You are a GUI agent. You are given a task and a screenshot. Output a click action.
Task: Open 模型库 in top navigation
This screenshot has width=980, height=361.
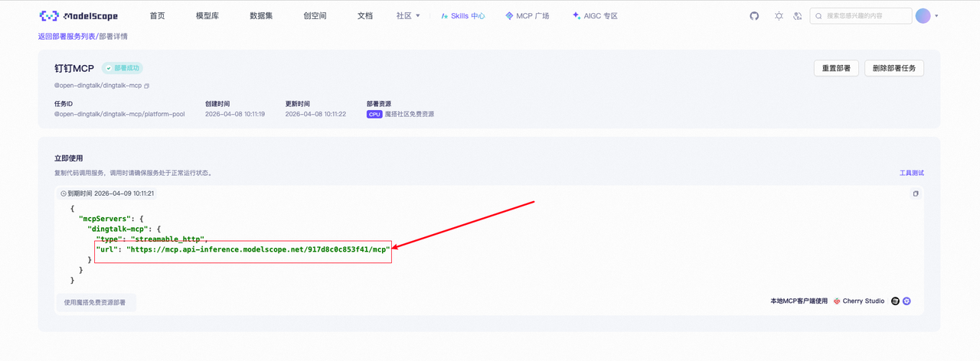coord(207,15)
